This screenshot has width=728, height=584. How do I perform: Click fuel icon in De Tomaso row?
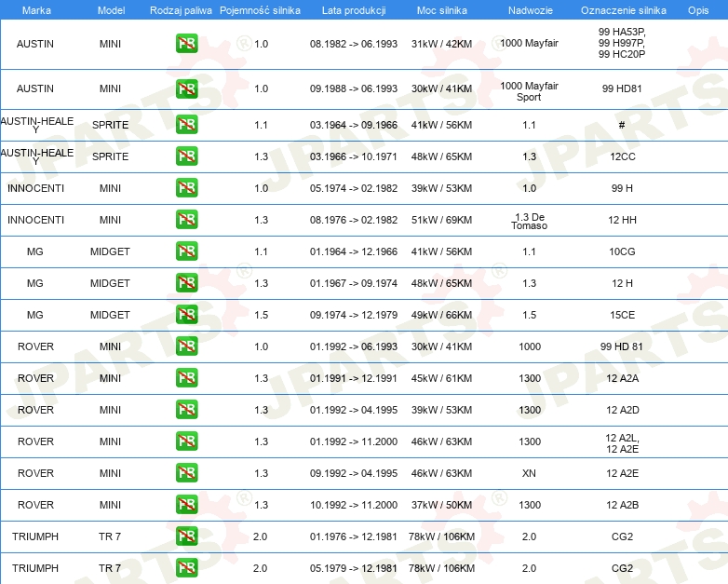[x=186, y=219]
